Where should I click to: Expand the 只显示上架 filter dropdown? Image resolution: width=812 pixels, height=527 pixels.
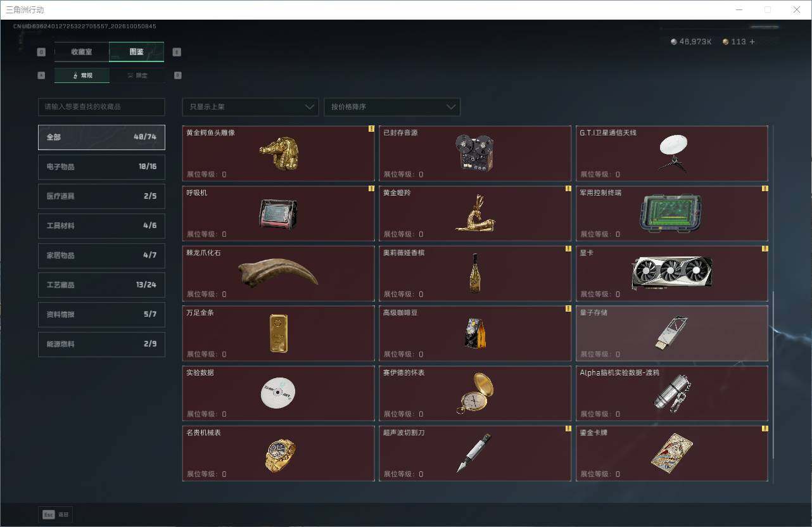tap(250, 107)
